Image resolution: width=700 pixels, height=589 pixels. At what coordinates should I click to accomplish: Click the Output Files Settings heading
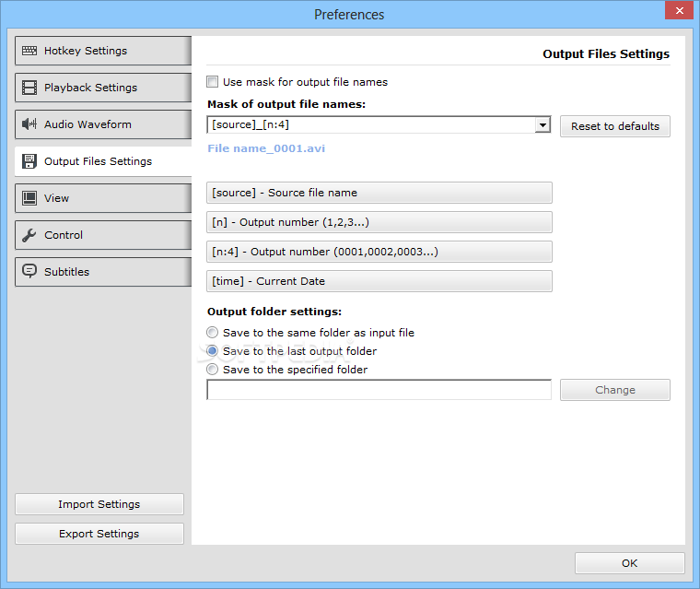click(x=606, y=54)
